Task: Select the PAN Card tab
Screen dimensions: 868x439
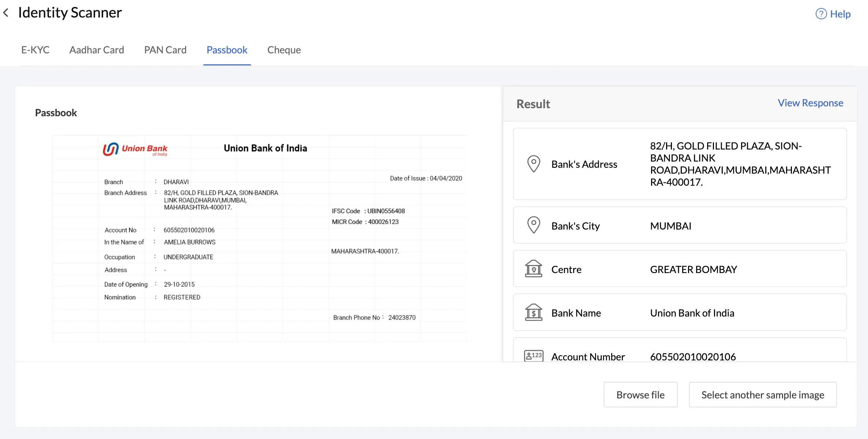Action: pyautogui.click(x=165, y=50)
